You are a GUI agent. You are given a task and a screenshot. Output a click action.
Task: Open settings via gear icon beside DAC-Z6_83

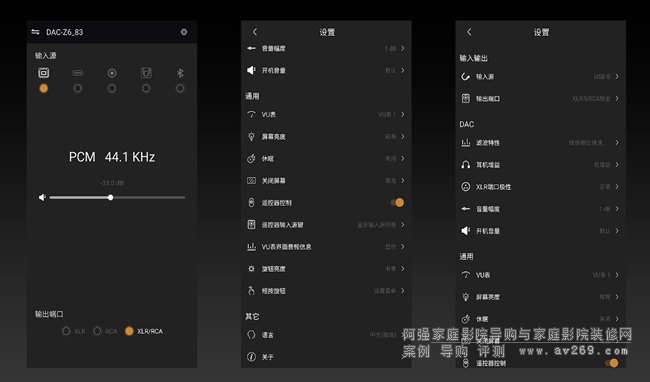184,32
